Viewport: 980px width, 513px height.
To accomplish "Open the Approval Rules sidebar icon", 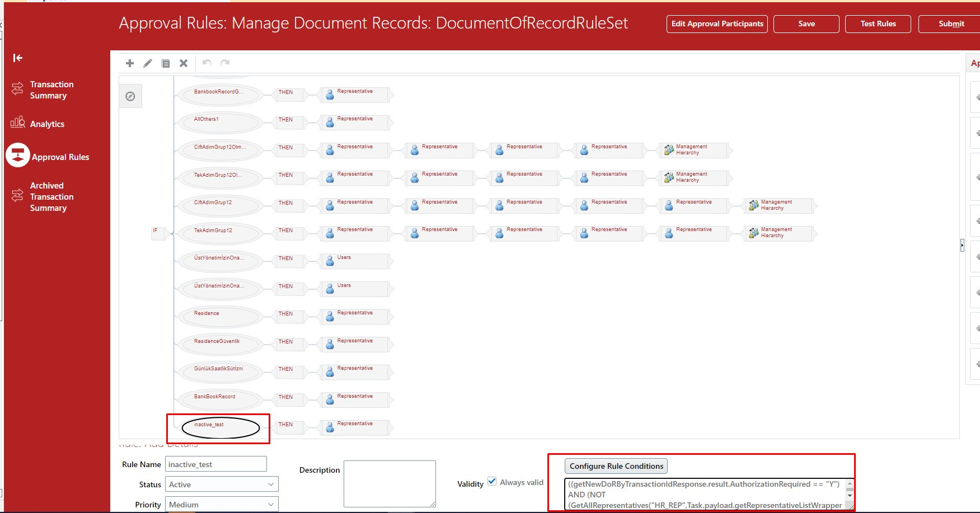I will pyautogui.click(x=17, y=155).
